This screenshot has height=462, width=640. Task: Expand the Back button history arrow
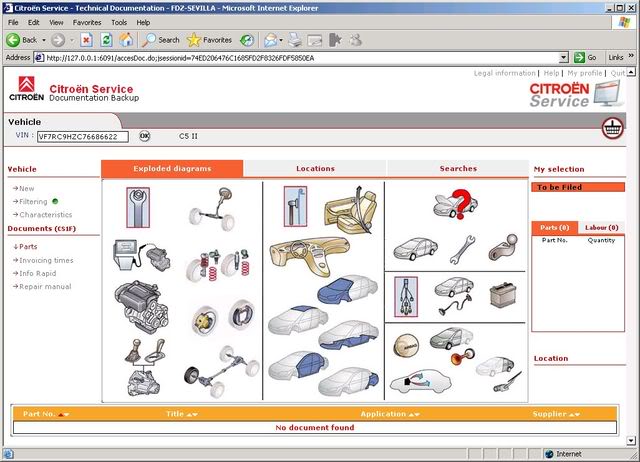[44, 40]
